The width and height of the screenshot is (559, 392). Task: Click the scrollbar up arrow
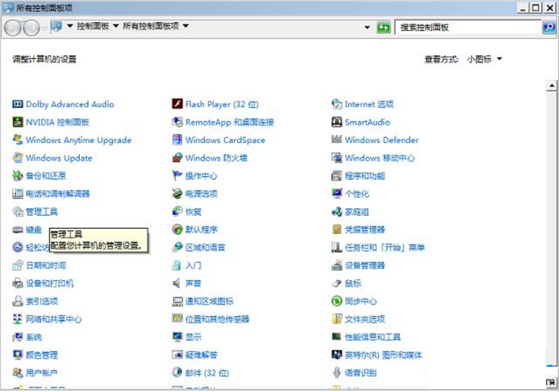(551, 85)
